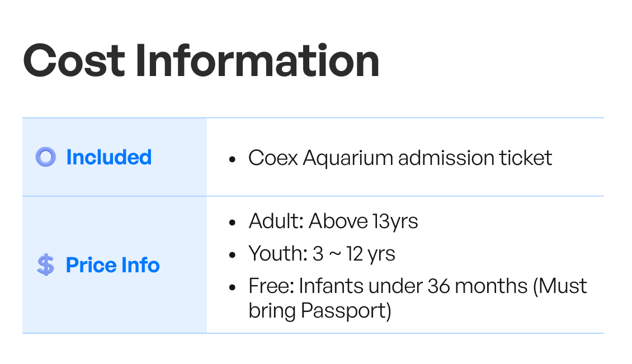Click the bring Passport) text
This screenshot has height=364, width=632.
pyautogui.click(x=320, y=311)
